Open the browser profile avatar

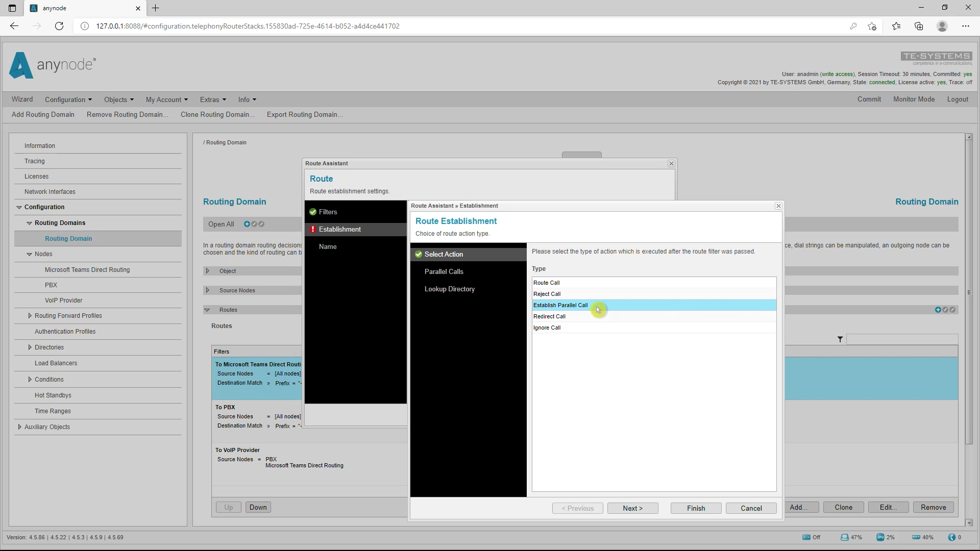coord(942,26)
